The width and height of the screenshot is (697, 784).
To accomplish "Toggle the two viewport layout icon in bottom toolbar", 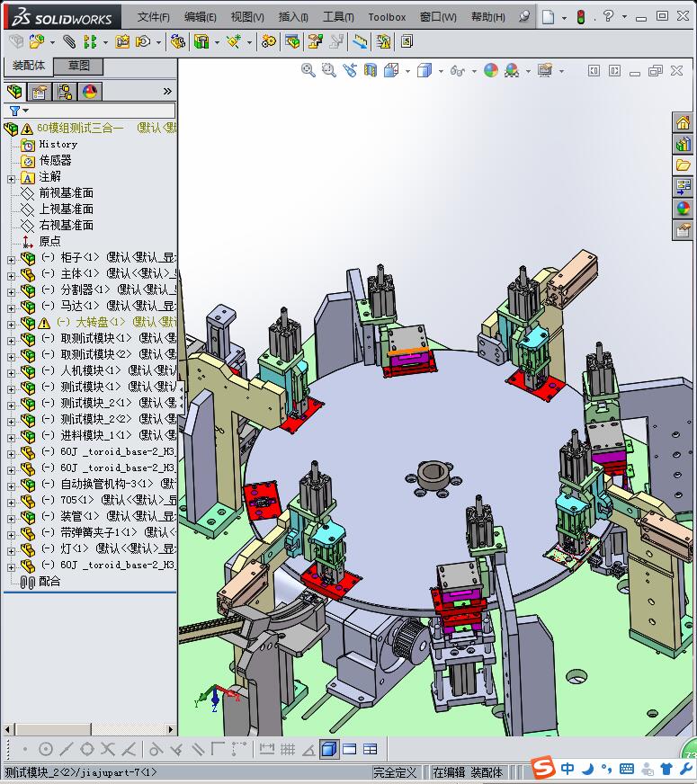I will pyautogui.click(x=350, y=749).
